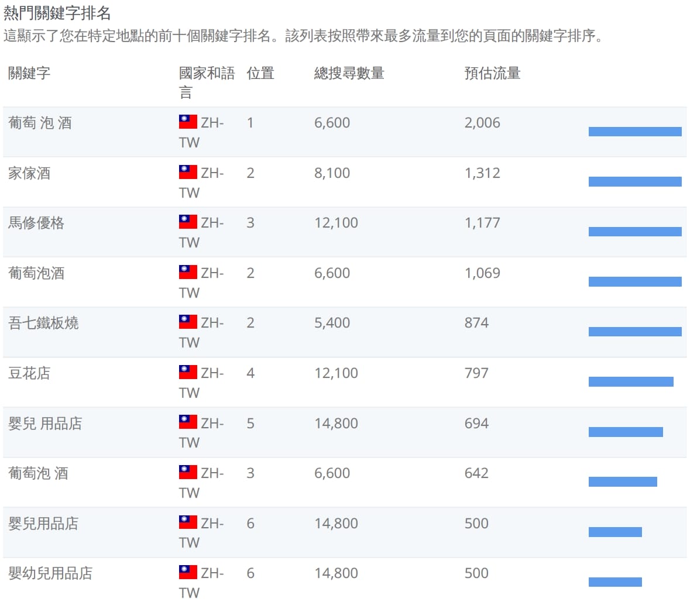The image size is (697, 616).
Task: Click the traffic bar for 嬰幼兒用品店
Action: click(x=615, y=581)
